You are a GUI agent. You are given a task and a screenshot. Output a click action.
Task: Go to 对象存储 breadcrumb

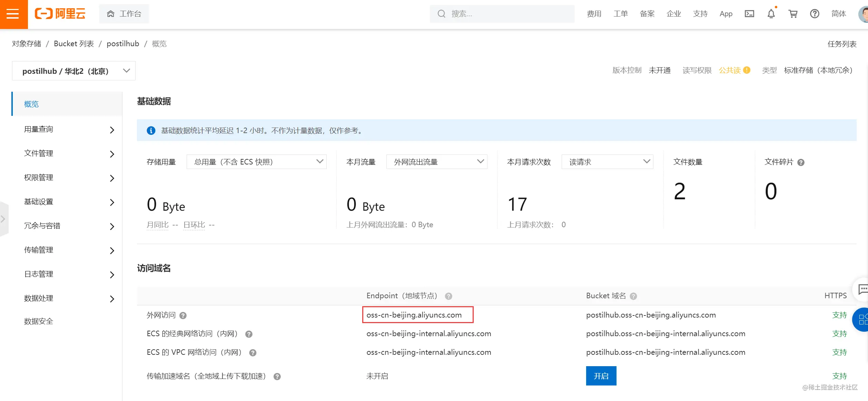[27, 44]
